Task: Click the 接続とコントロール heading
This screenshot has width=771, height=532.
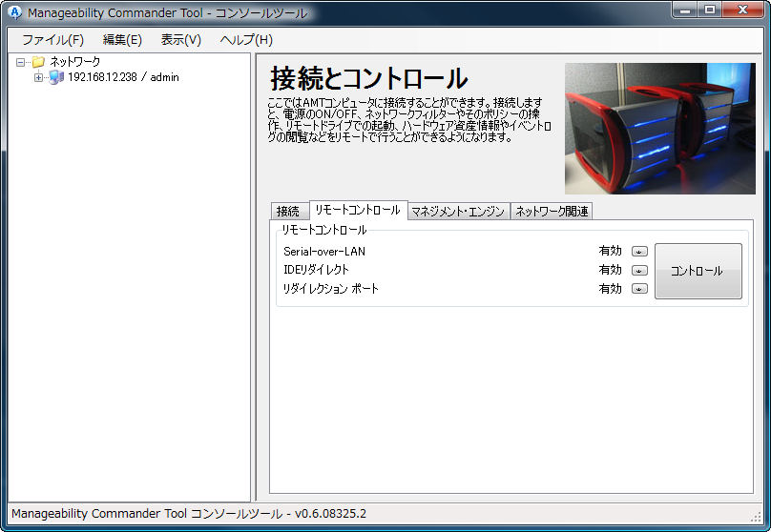Action: (x=368, y=78)
